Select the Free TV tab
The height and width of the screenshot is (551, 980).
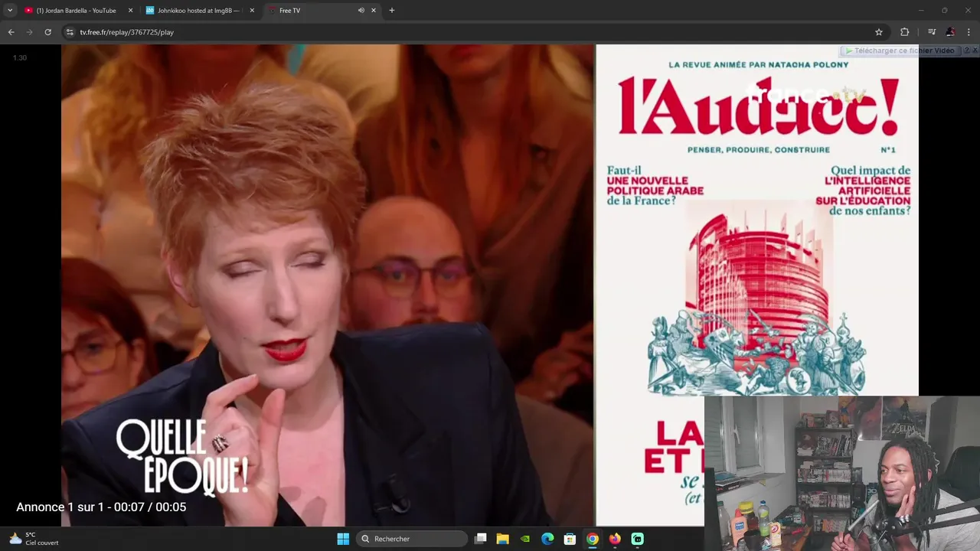tap(322, 10)
